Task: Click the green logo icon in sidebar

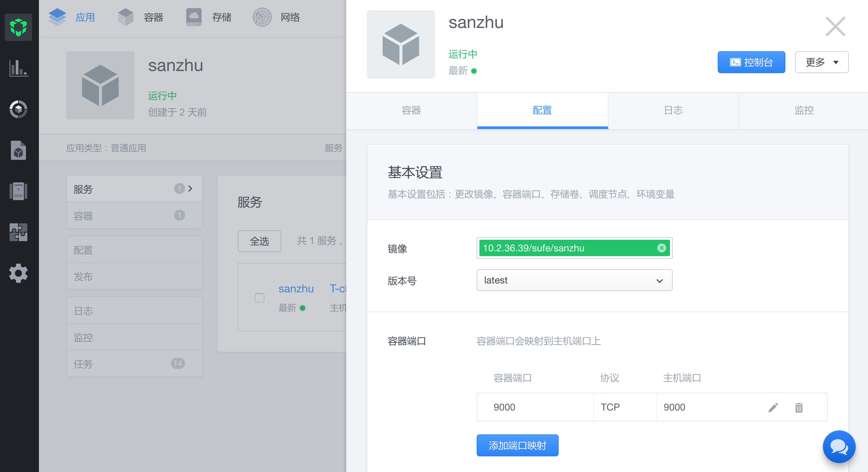Action: click(18, 27)
